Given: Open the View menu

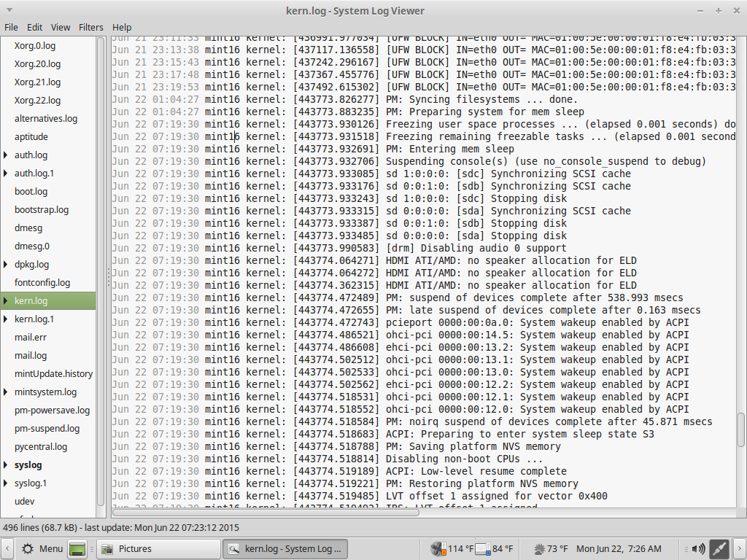Looking at the screenshot, I should coord(61,27).
